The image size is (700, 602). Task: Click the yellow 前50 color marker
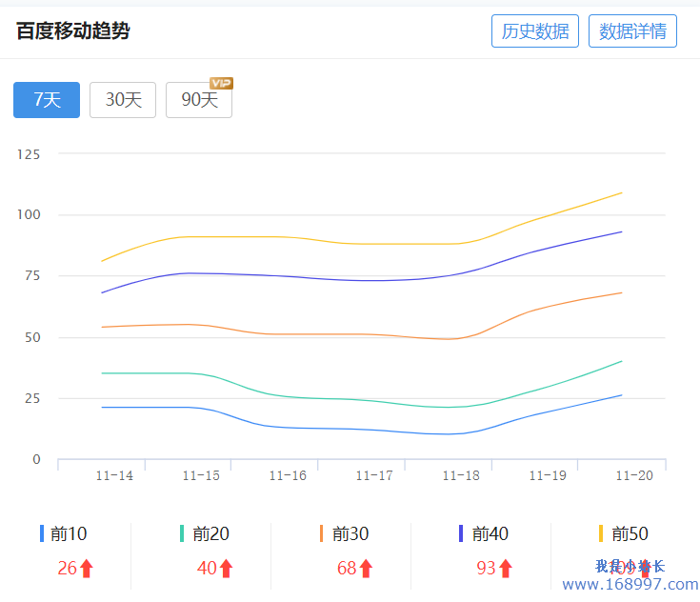tap(601, 533)
